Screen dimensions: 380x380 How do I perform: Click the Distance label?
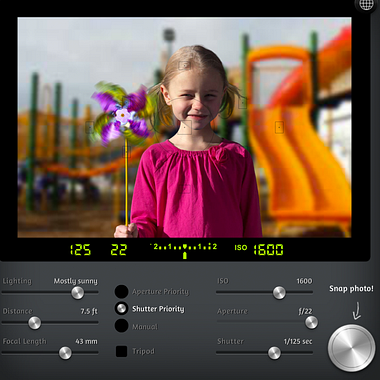[x=17, y=311]
